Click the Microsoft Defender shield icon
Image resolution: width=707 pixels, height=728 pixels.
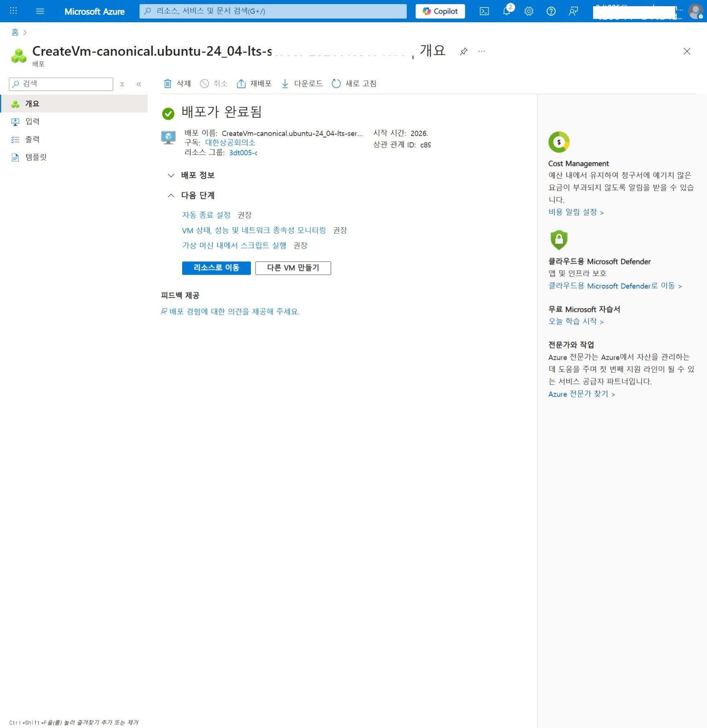click(559, 240)
